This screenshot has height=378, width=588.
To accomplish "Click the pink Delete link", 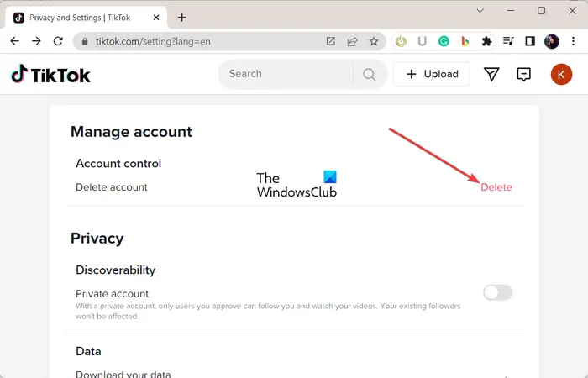I will [x=496, y=187].
